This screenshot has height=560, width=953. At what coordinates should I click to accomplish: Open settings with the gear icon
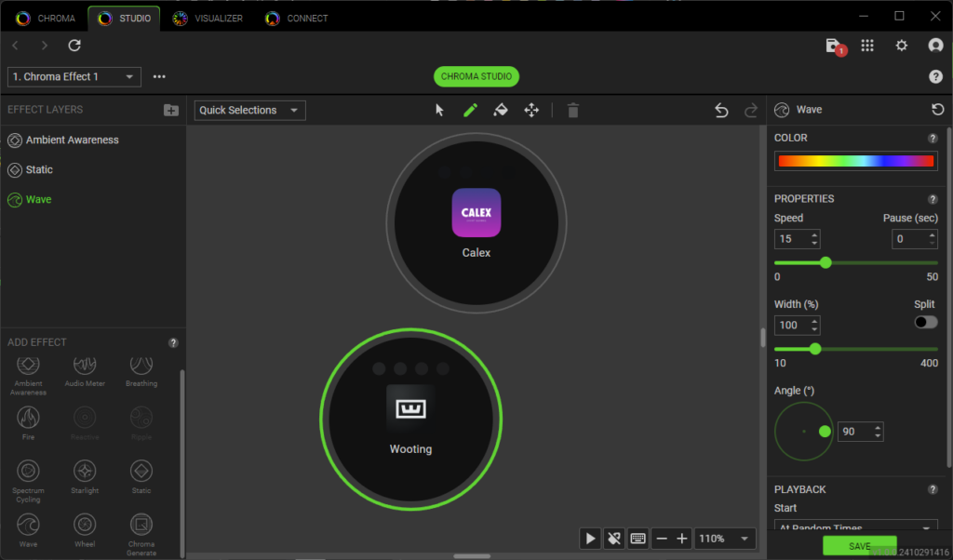coord(901,46)
